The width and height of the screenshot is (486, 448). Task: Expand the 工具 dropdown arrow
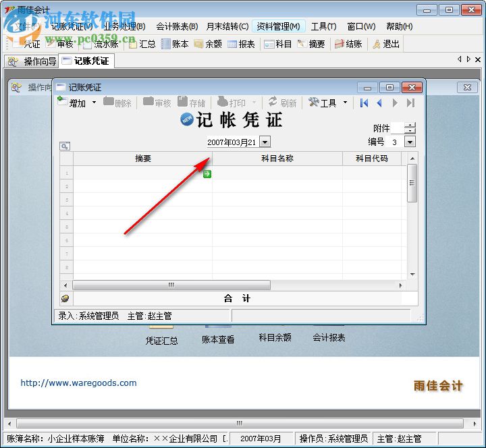click(345, 103)
